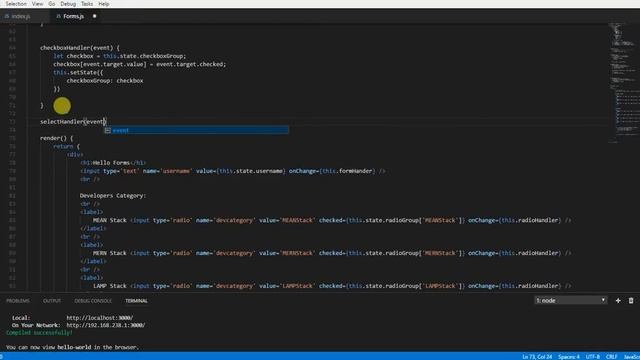Image resolution: width=640 pixels, height=360 pixels.
Task: Open the DEBUG CONSOLE panel tab
Action: [93, 301]
